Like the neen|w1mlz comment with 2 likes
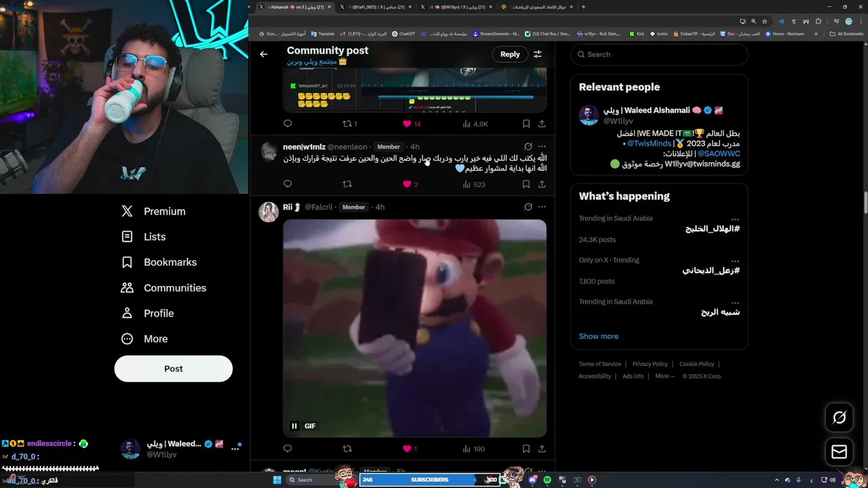 [x=411, y=184]
